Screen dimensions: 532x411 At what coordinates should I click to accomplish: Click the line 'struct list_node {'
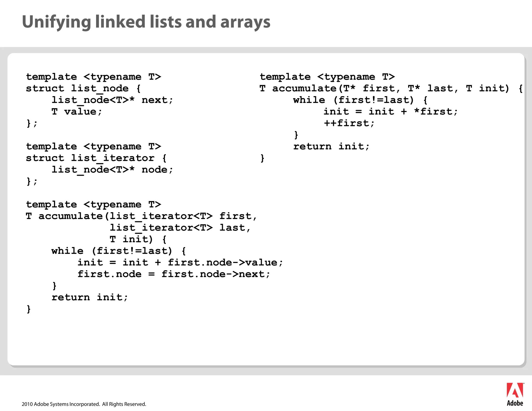[83, 89]
